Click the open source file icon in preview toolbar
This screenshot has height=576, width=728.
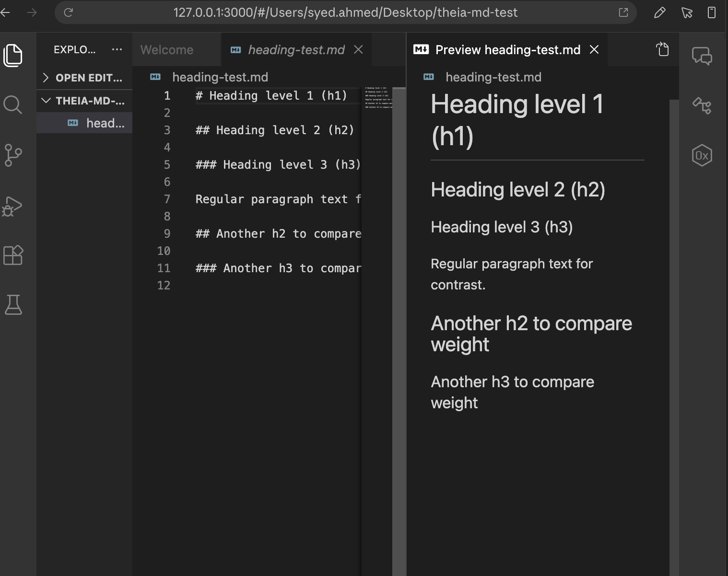[x=662, y=49]
